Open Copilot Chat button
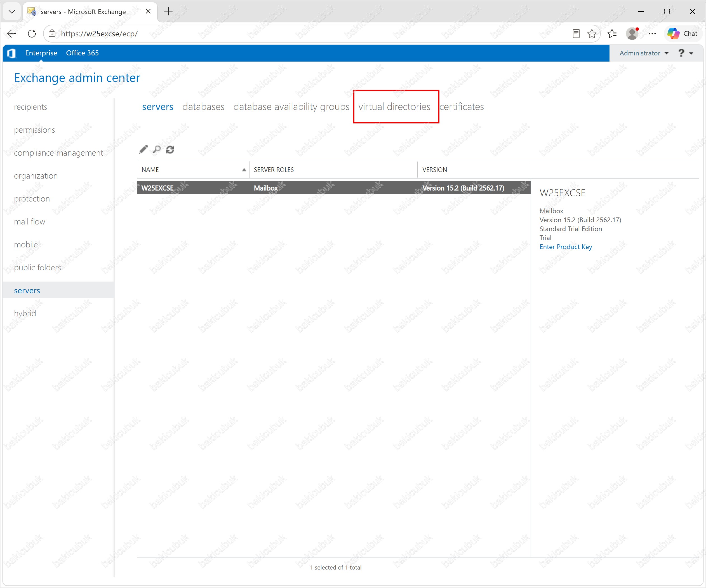Screen dimensions: 706x588 (x=683, y=34)
